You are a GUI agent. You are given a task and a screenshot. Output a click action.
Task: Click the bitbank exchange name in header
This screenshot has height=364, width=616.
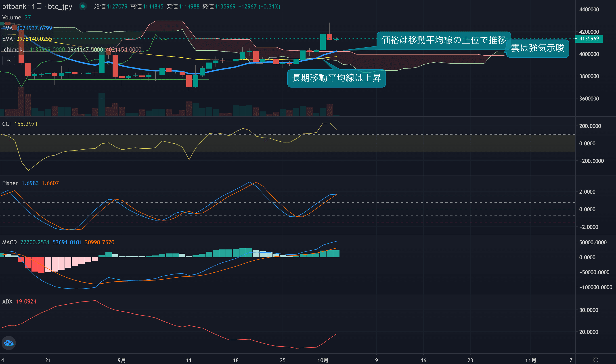pos(14,6)
